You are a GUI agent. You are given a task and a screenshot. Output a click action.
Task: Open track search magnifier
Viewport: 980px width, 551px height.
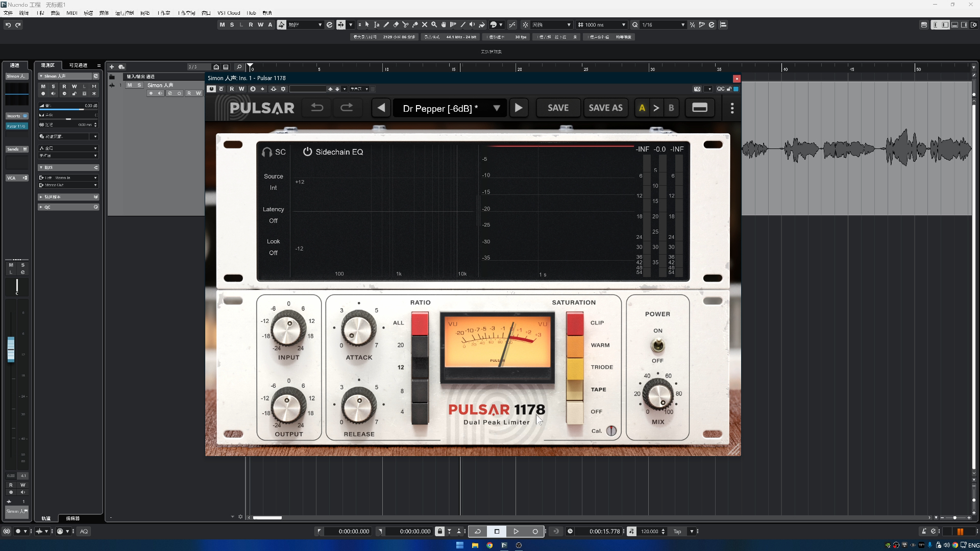pyautogui.click(x=239, y=67)
